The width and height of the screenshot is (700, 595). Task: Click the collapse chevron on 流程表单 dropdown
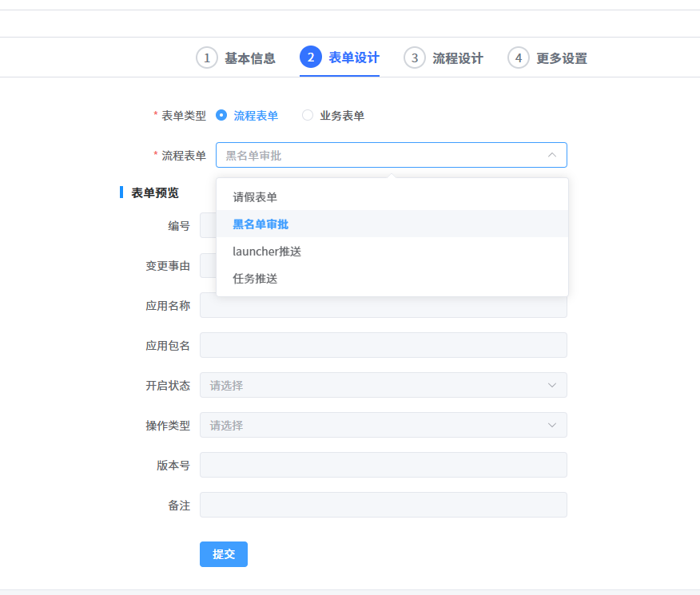pos(552,154)
